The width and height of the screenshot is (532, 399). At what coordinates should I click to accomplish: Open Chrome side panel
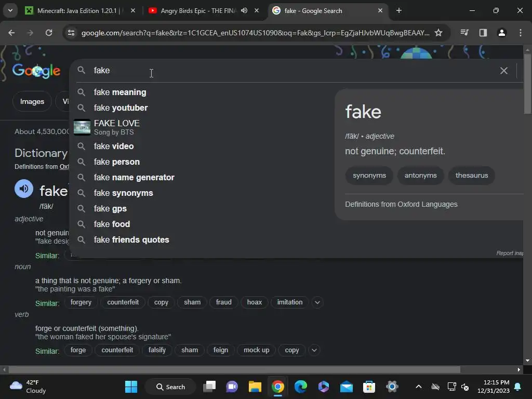tap(483, 33)
